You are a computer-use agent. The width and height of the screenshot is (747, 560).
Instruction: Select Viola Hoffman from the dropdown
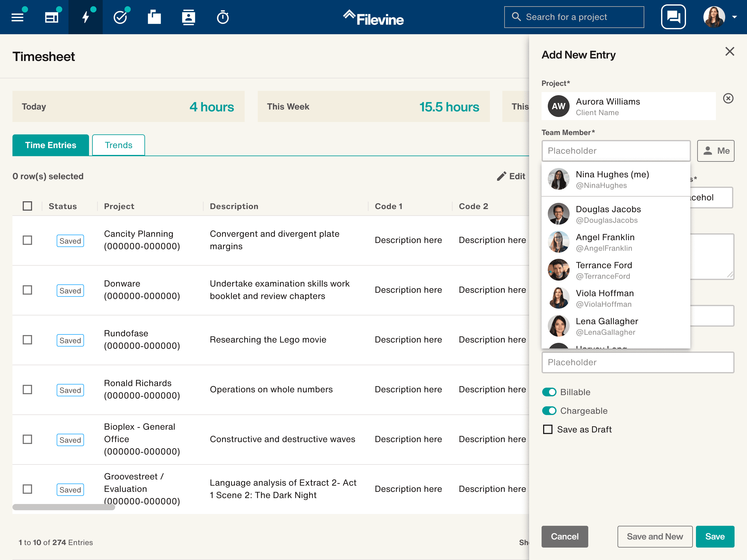(x=604, y=298)
